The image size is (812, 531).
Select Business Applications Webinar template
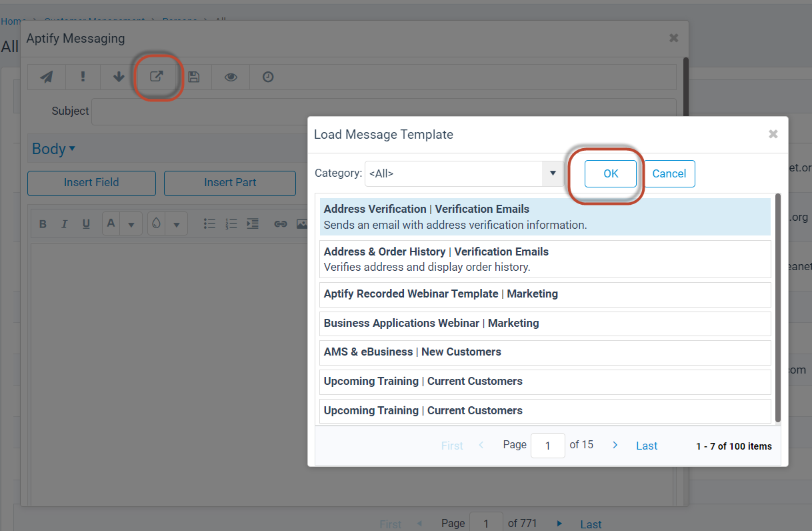[545, 324]
